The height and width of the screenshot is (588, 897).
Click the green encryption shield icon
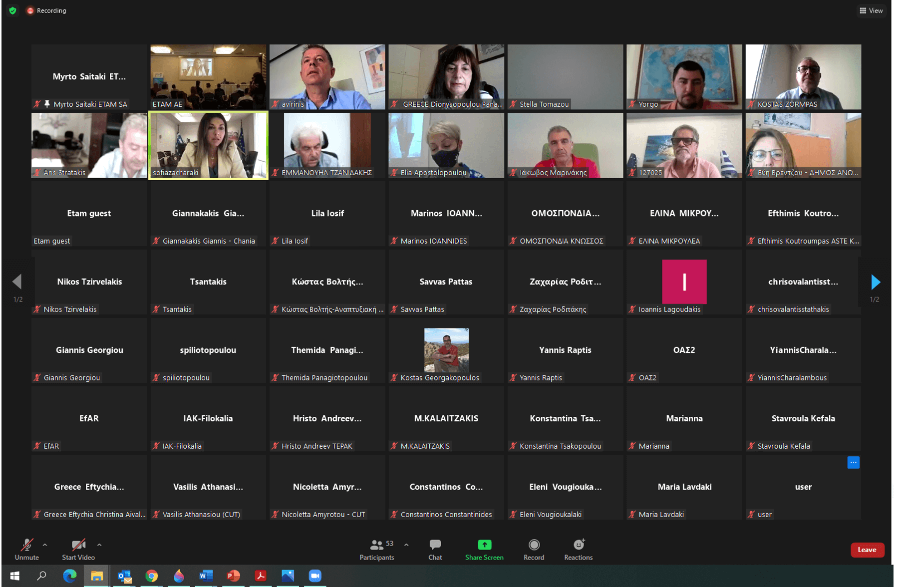(x=13, y=10)
